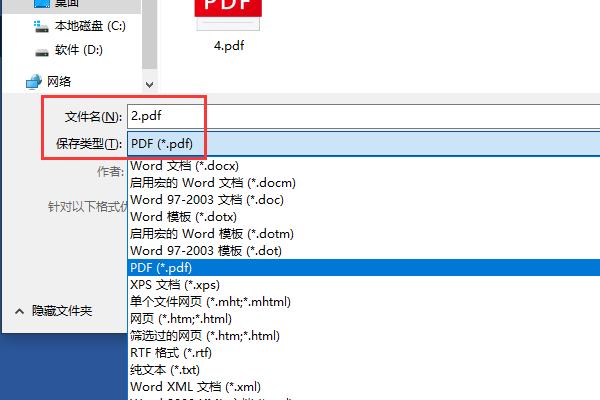Select 单个文件网页 (*.mht;*.mhtml) option
This screenshot has width=600, height=400.
[207, 301]
